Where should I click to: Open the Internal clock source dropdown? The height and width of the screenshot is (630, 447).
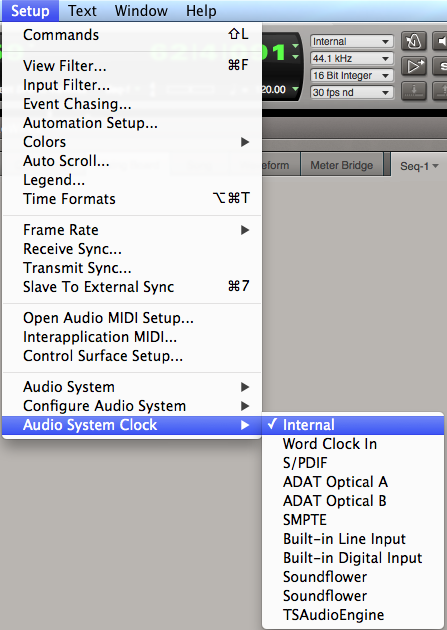pos(352,41)
